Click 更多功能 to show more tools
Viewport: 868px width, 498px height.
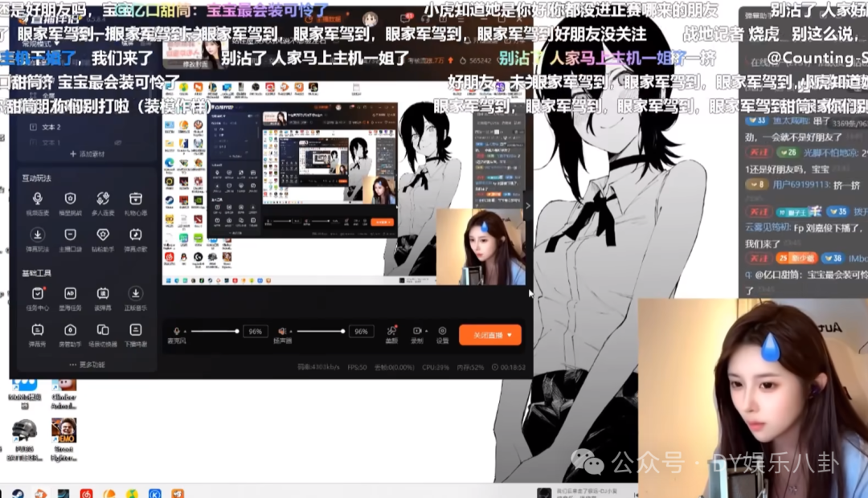pyautogui.click(x=88, y=365)
